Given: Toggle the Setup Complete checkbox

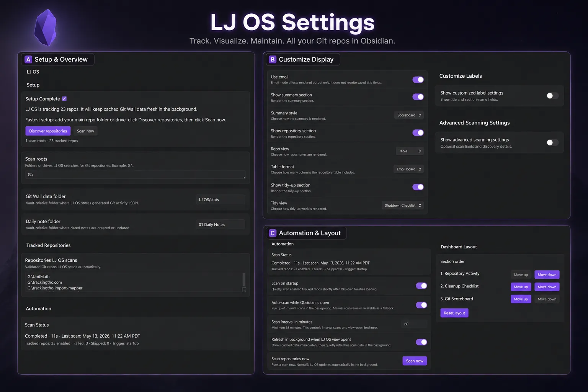Looking at the screenshot, I should (x=64, y=99).
